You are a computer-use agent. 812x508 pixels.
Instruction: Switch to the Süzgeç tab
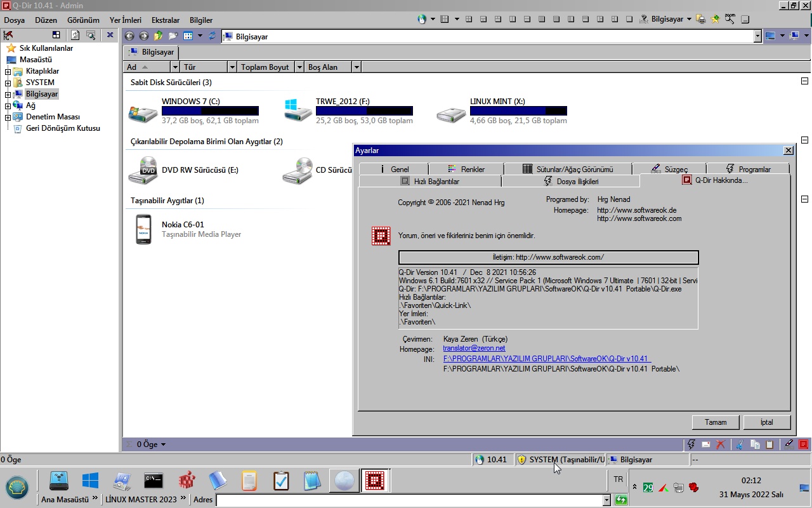[x=669, y=169]
